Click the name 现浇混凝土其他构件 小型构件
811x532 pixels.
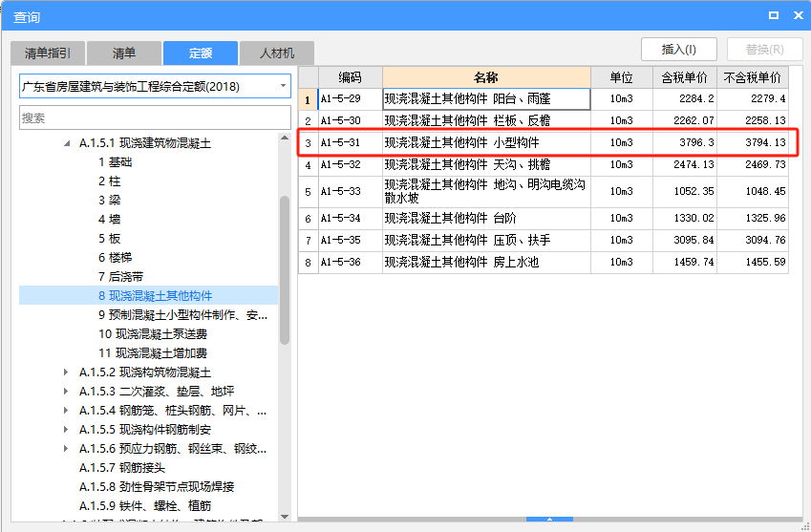pyautogui.click(x=462, y=142)
